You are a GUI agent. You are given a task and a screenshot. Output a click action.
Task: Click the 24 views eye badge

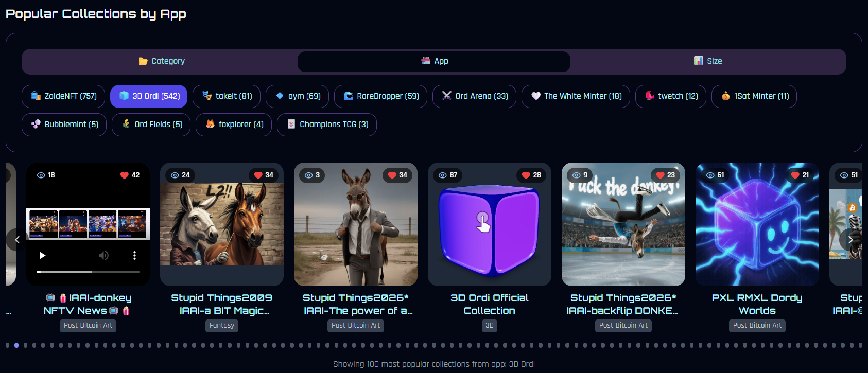coord(180,175)
